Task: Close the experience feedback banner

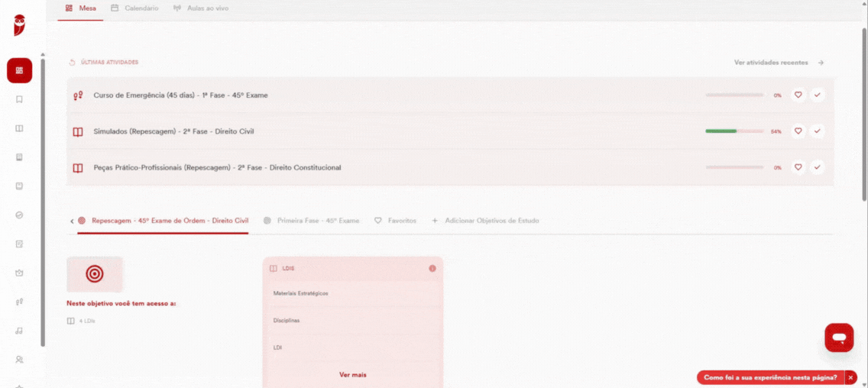Action: (x=851, y=377)
